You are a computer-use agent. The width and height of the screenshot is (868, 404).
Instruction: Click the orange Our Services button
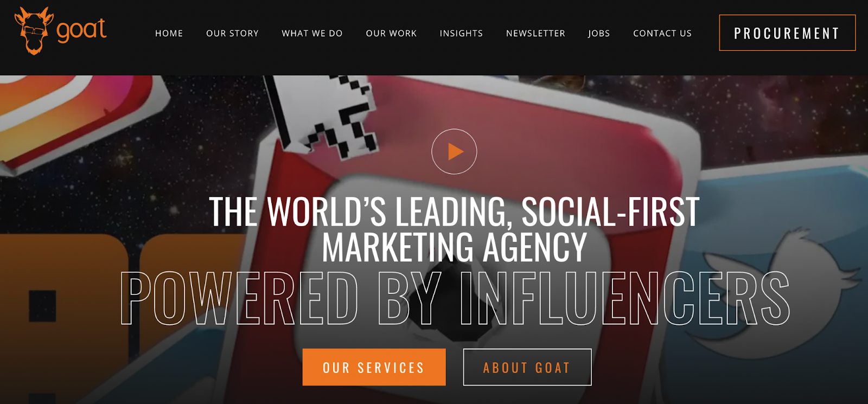(x=374, y=367)
